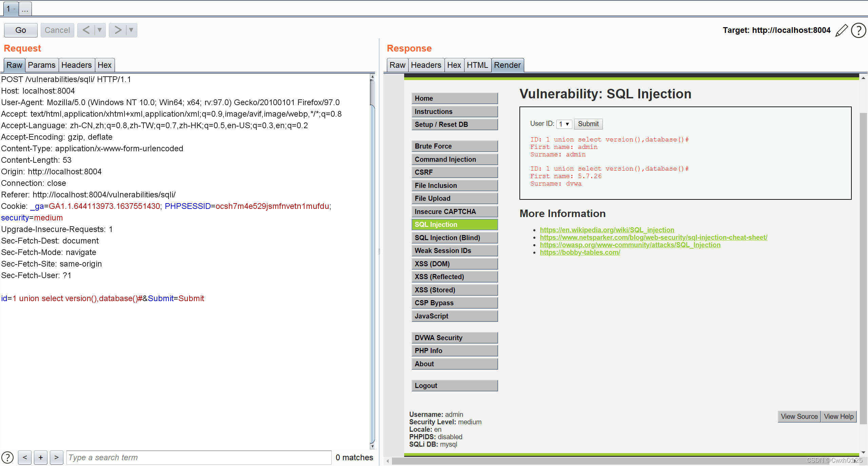Open the SQL Injection (Blind) menu item
The image size is (868, 466).
click(454, 238)
